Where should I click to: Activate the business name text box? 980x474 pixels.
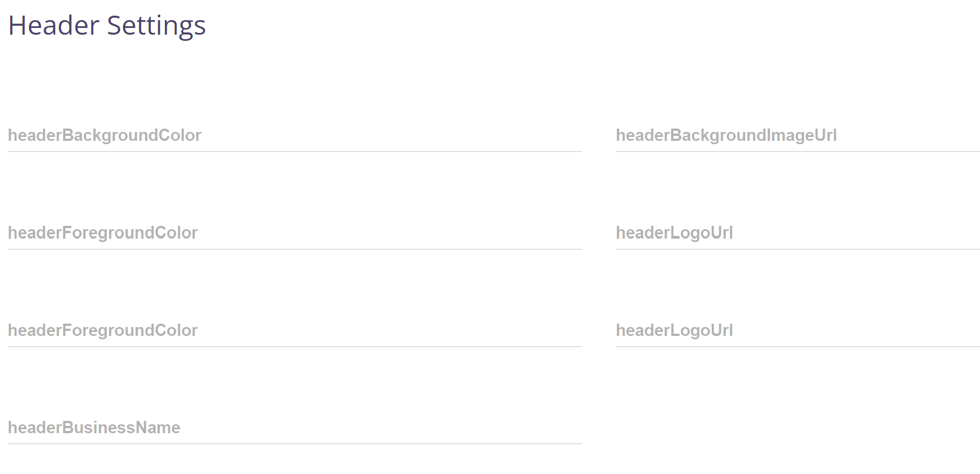pyautogui.click(x=295, y=428)
